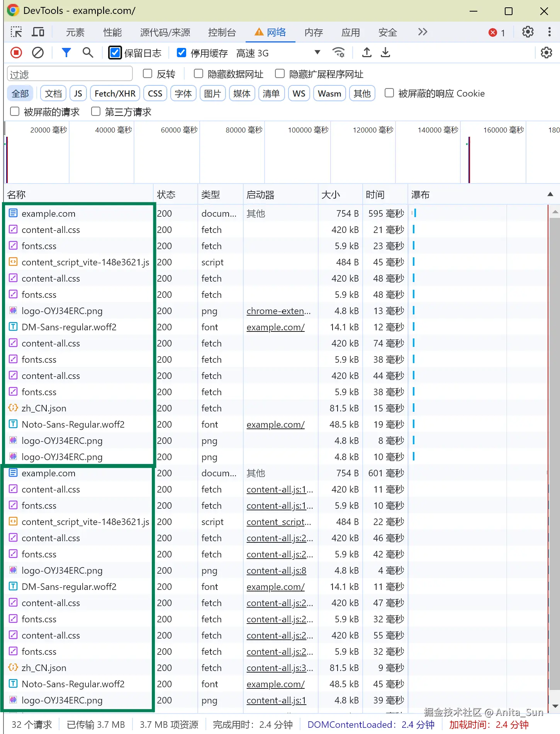The image size is (560, 734).
Task: Switch to 元素 tab
Action: click(75, 32)
